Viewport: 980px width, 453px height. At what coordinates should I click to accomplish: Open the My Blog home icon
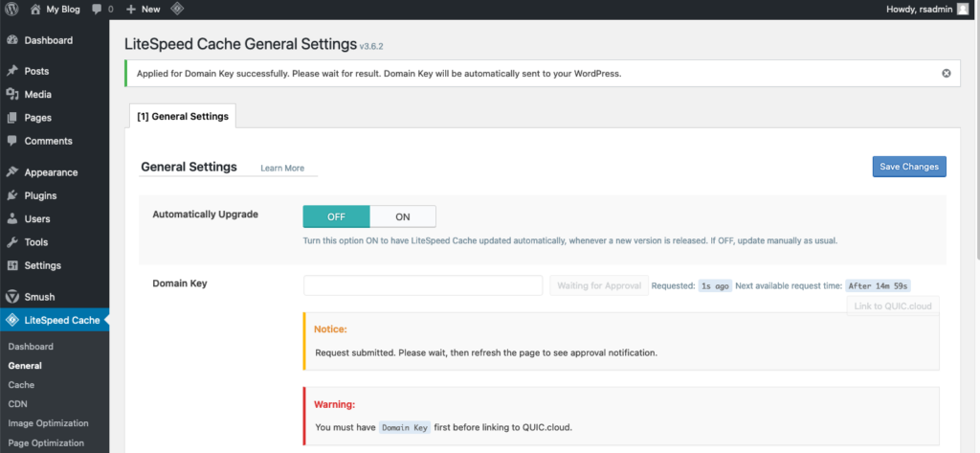(35, 10)
